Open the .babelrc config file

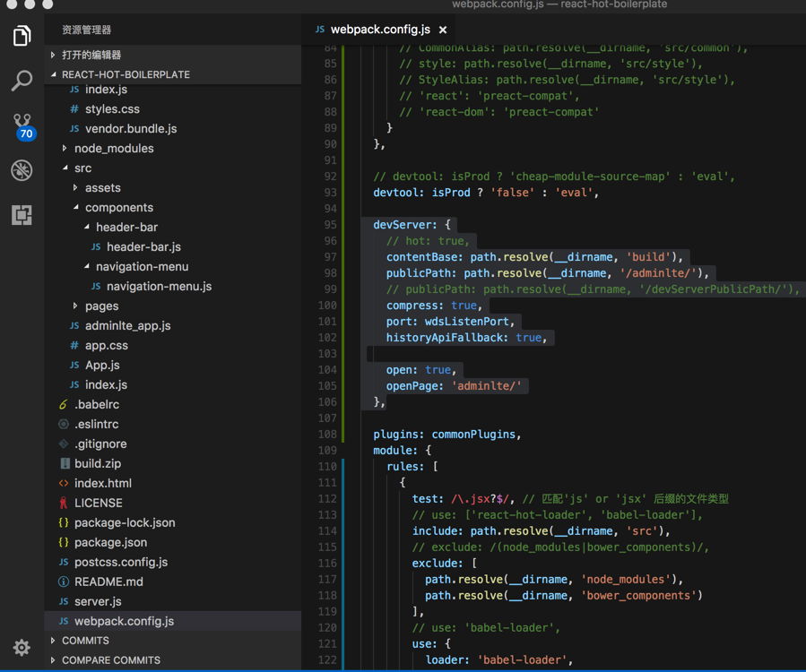tap(96, 405)
